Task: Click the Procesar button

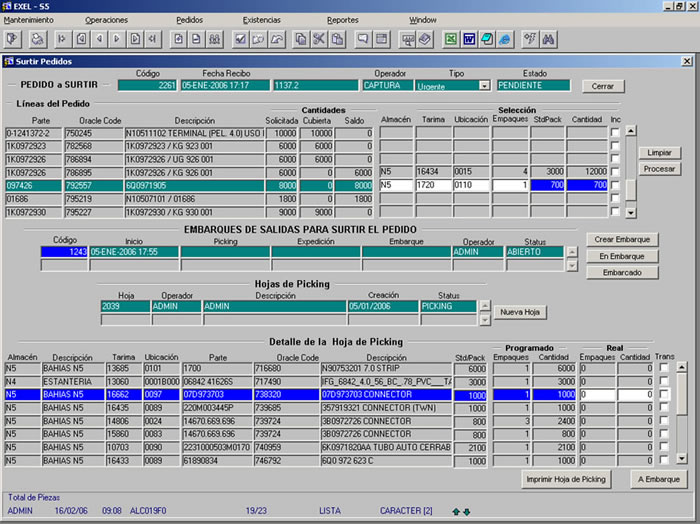Action: point(660,169)
